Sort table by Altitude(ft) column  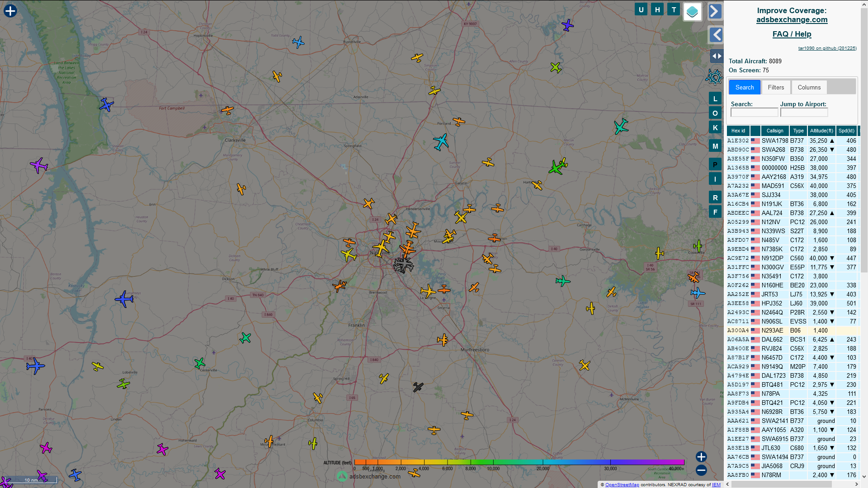click(821, 131)
